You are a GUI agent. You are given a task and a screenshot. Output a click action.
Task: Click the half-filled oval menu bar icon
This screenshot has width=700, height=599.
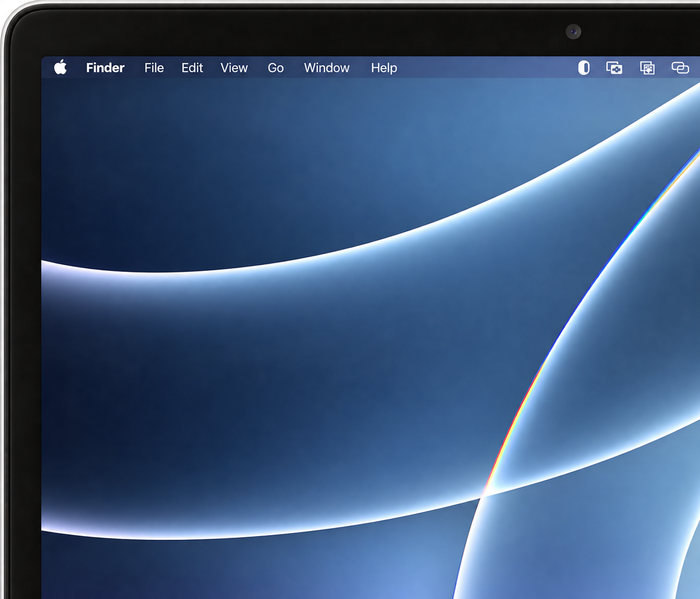pyautogui.click(x=584, y=68)
